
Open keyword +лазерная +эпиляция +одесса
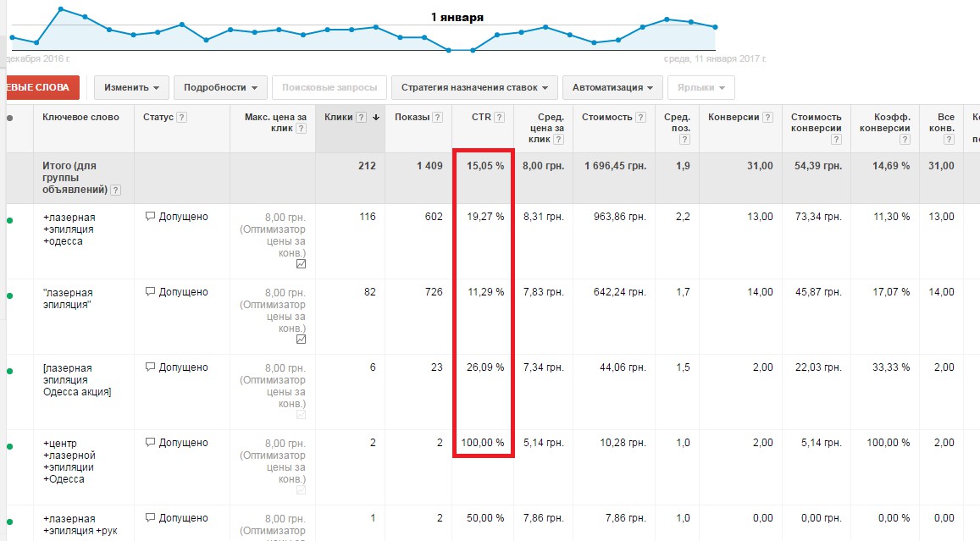(x=69, y=229)
